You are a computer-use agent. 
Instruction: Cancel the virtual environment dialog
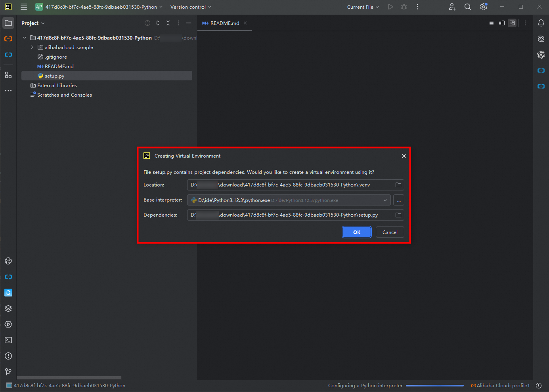[390, 232]
